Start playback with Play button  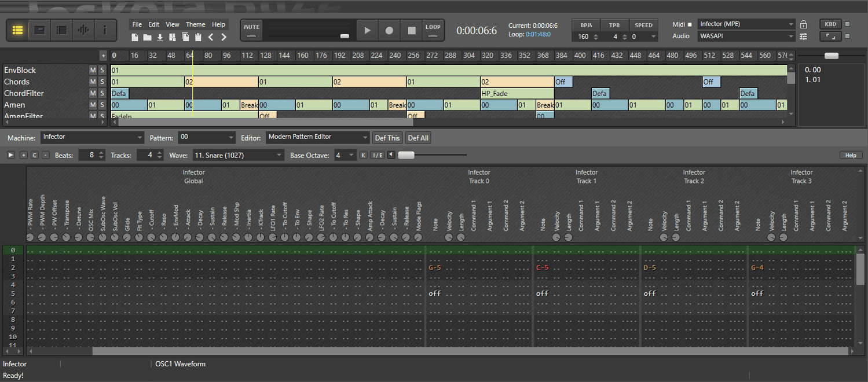click(367, 30)
